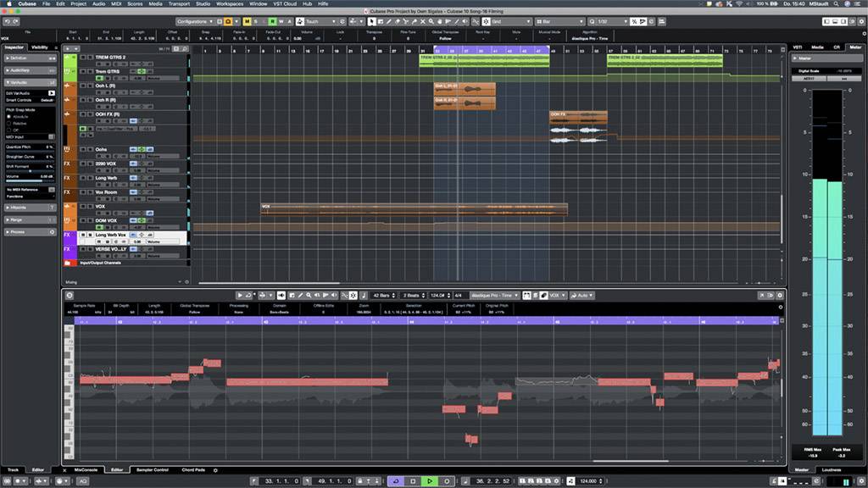
Task: Select the Zoom tool in the toolbar
Action: tap(431, 20)
